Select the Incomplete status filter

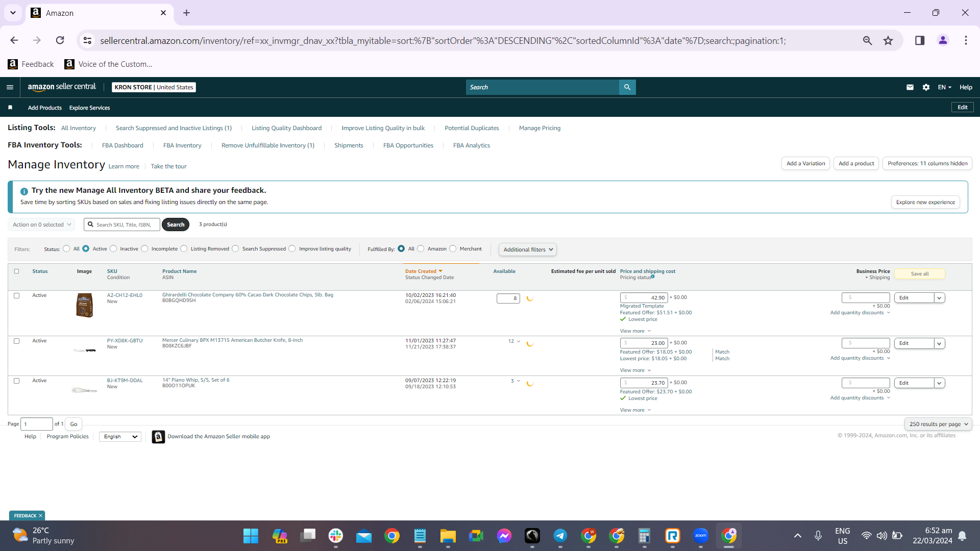coord(144,249)
